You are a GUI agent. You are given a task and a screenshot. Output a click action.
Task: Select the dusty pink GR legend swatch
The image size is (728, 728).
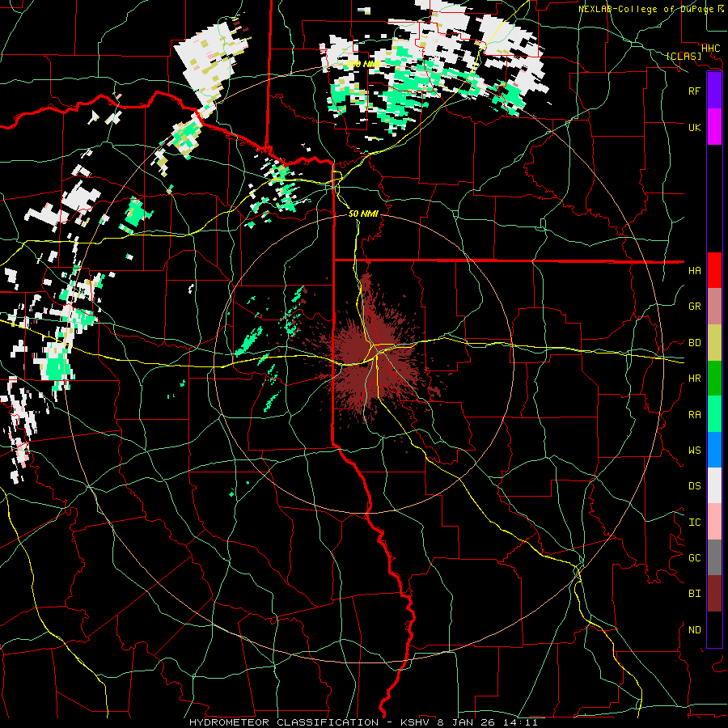(714, 306)
